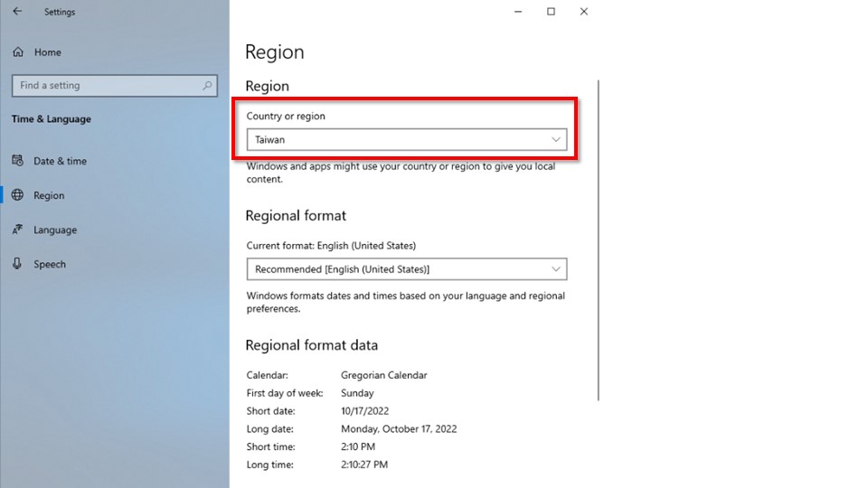Open the Speech settings page
The width and height of the screenshot is (868, 488).
pyautogui.click(x=50, y=264)
